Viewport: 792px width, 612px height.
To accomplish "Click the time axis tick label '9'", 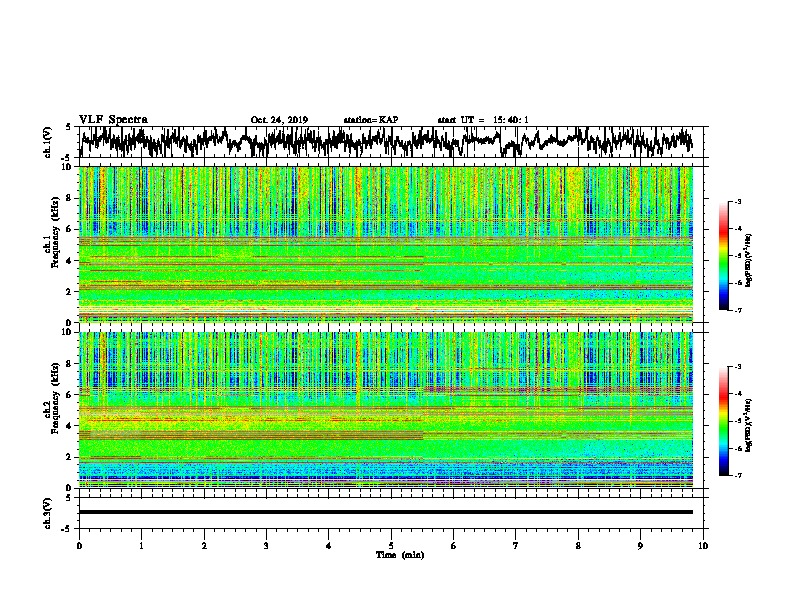I will point(640,546).
